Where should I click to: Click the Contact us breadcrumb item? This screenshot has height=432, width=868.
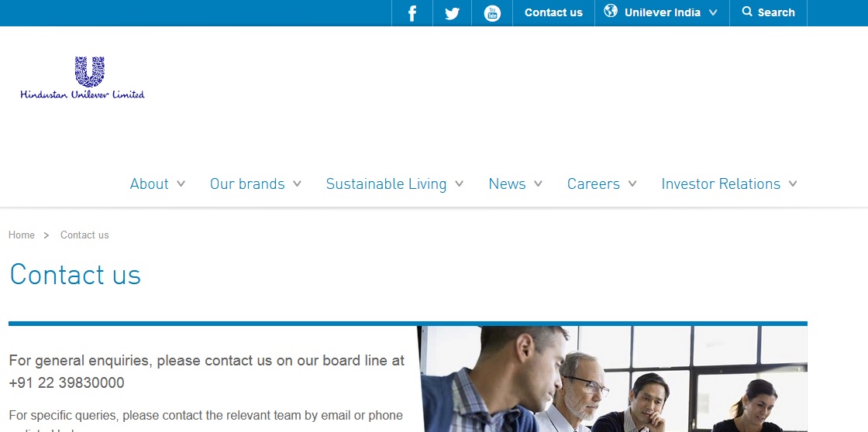coord(84,235)
